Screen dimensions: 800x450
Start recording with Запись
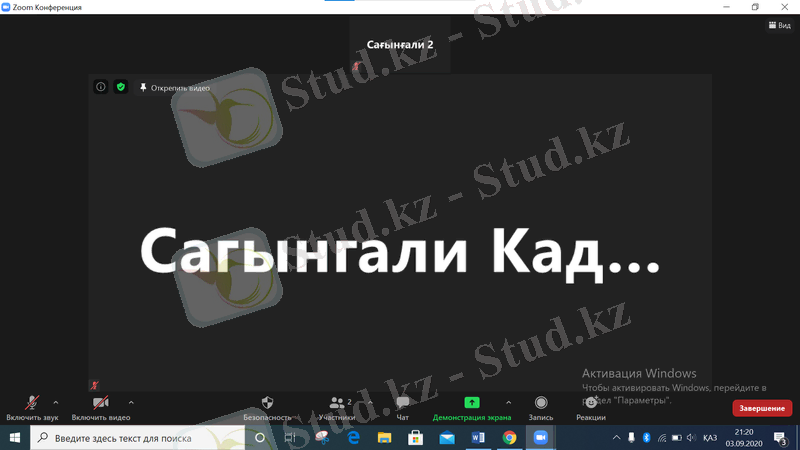[541, 408]
